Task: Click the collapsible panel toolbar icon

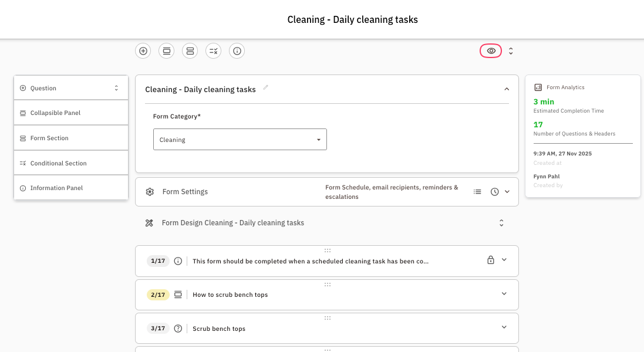Action: [166, 51]
